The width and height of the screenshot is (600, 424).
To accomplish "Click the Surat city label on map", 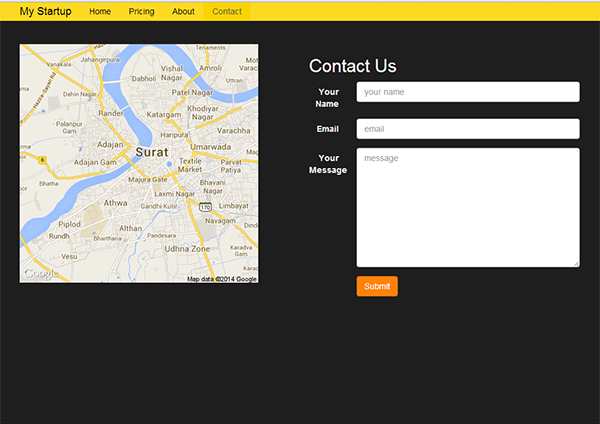I will (x=152, y=152).
